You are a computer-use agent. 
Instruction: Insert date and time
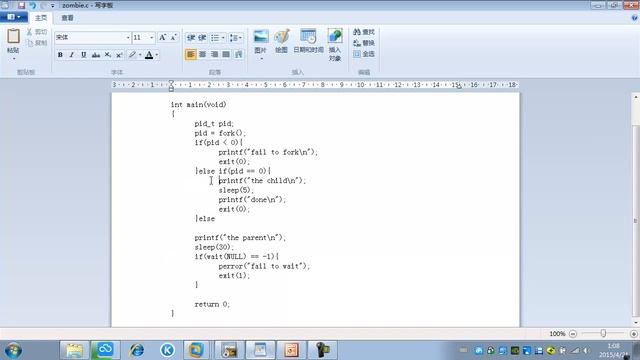coord(309,40)
